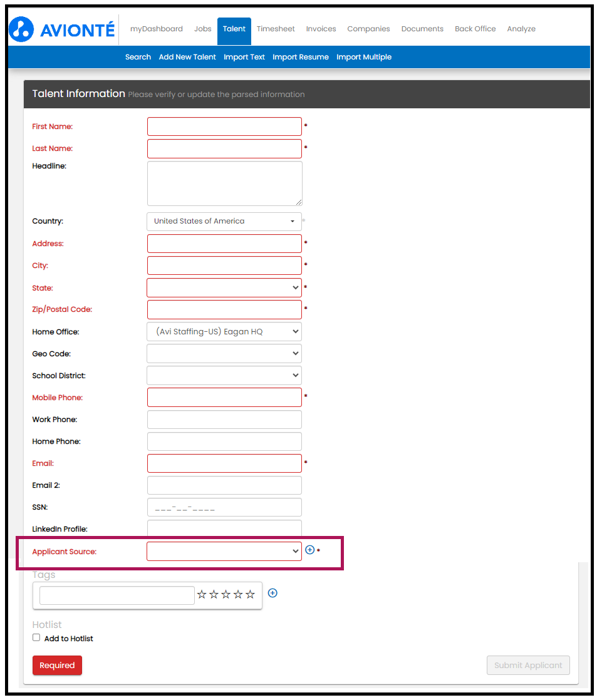
Task: Focus the Headline text area
Action: pos(224,183)
